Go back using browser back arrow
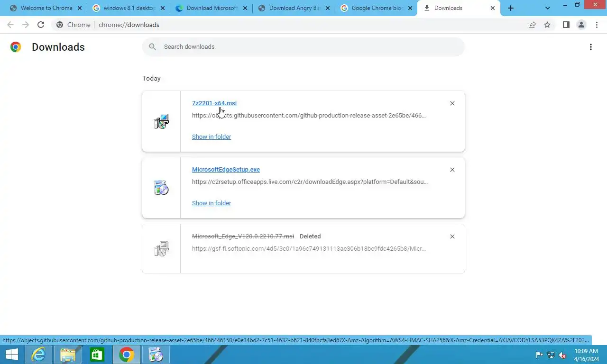The height and width of the screenshot is (364, 607). pos(10,25)
